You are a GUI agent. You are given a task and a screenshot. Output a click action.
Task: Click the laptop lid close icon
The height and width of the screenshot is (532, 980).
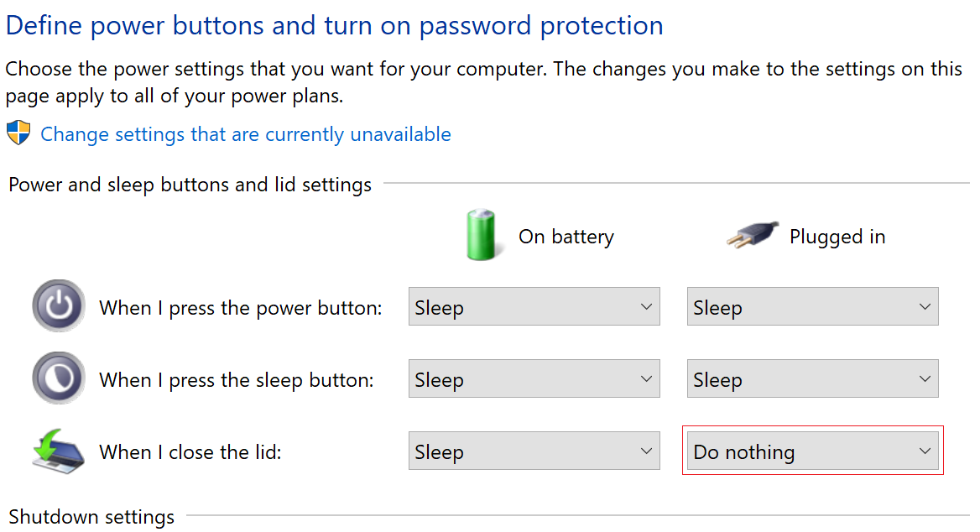pyautogui.click(x=58, y=451)
